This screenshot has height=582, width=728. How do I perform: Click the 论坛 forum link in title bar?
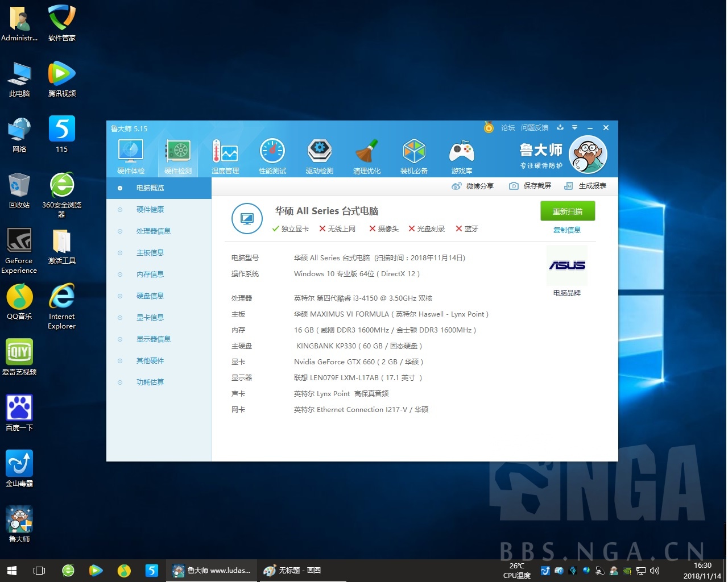point(507,128)
